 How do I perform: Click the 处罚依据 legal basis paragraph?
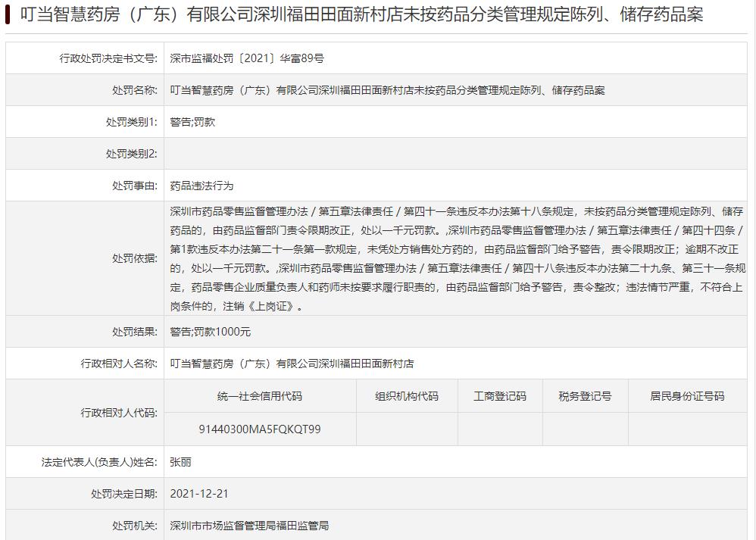pos(458,258)
